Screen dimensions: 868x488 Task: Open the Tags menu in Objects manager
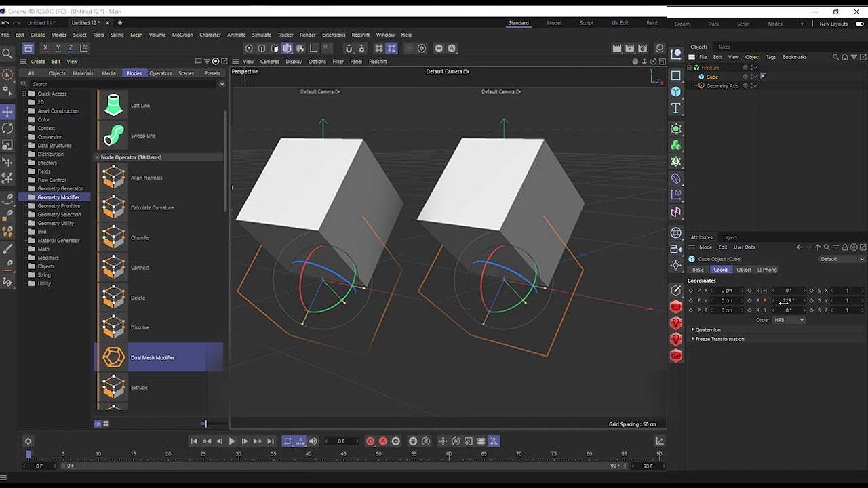[x=771, y=57]
